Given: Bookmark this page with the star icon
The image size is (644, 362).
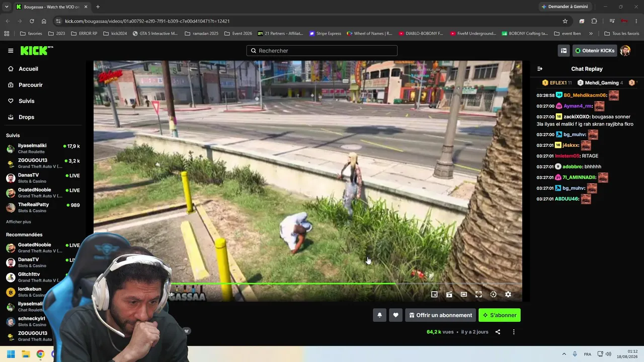Looking at the screenshot, I should click(x=565, y=21).
